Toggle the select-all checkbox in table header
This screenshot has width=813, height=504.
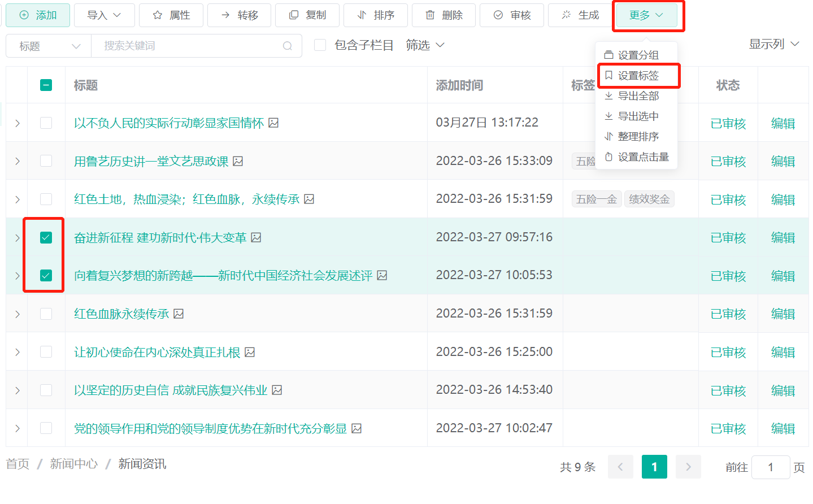click(45, 84)
